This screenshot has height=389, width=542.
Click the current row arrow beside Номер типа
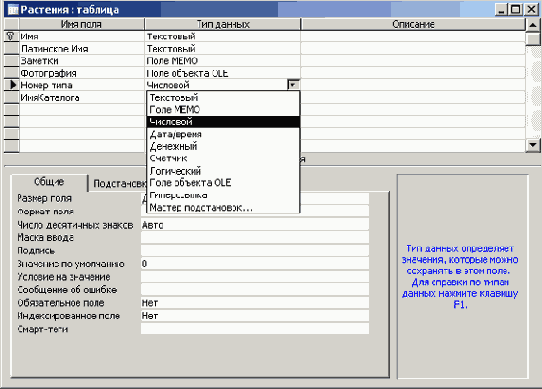pyautogui.click(x=13, y=85)
